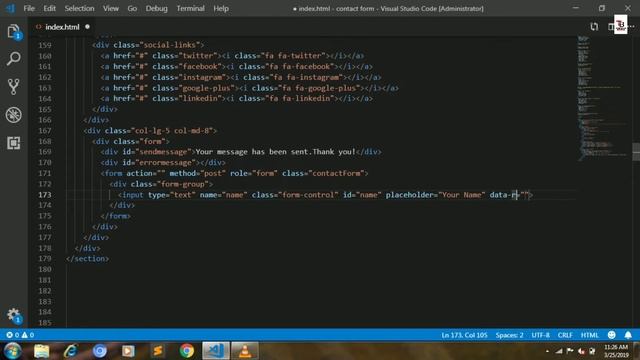The height and width of the screenshot is (360, 640).
Task: Click line number 159 in gutter
Action: pos(44,45)
